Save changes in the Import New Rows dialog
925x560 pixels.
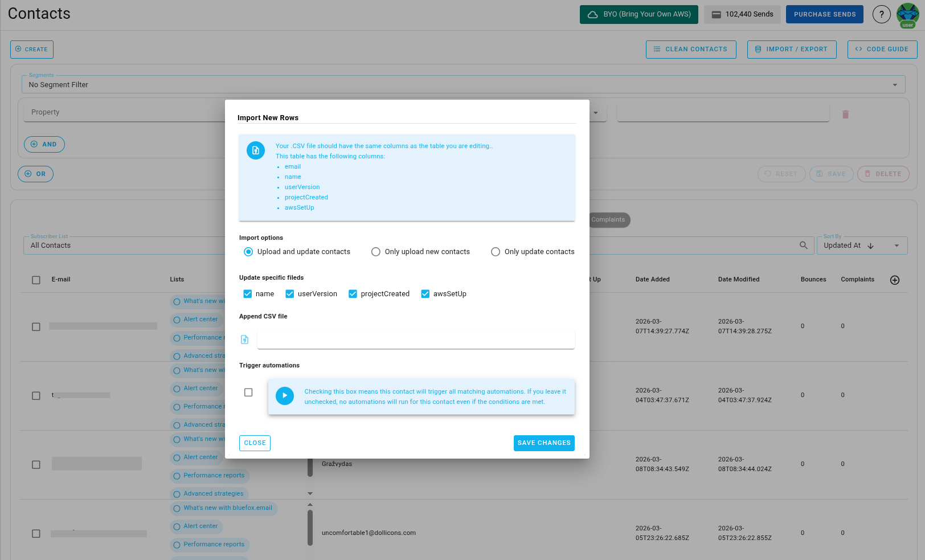[544, 443]
